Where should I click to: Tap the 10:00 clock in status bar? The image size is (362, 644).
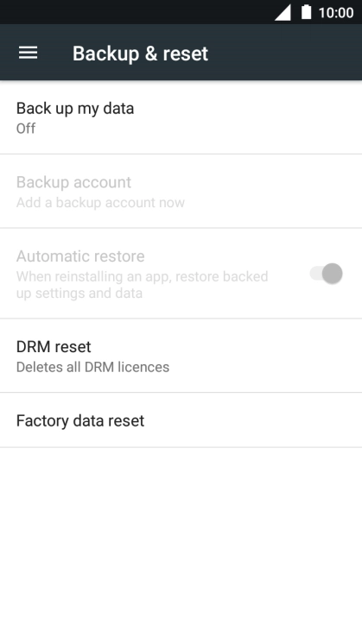tap(336, 13)
